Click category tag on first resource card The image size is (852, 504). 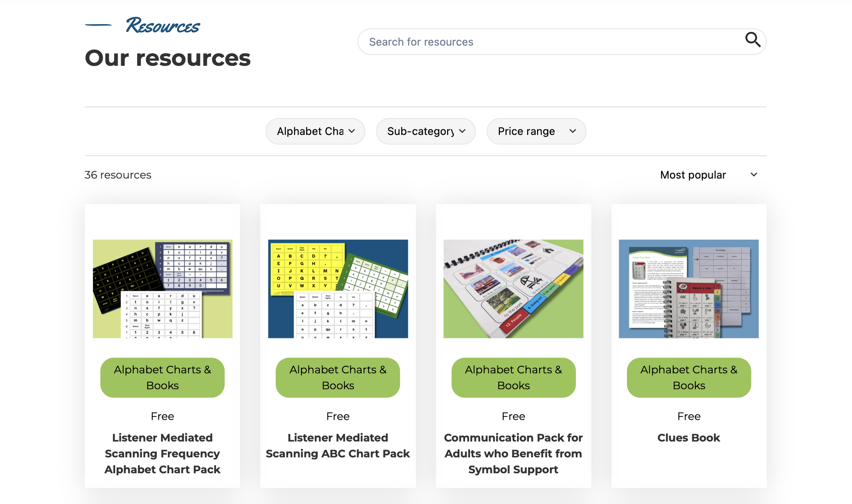[163, 377]
